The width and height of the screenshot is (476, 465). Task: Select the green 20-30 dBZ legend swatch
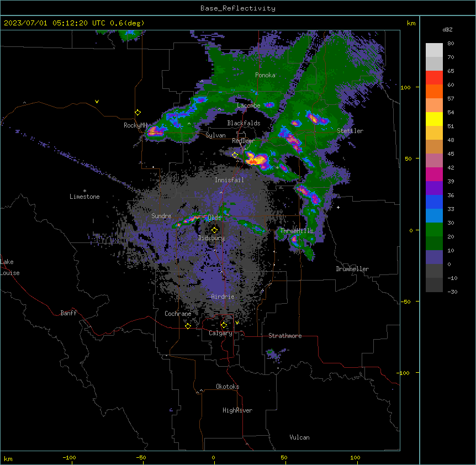434,230
